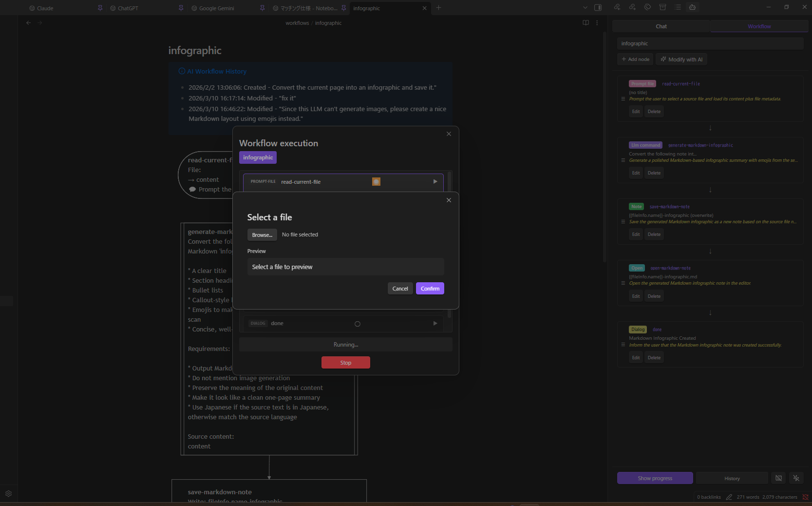
Task: Select the radio circle next to the done dialog step
Action: (x=358, y=324)
